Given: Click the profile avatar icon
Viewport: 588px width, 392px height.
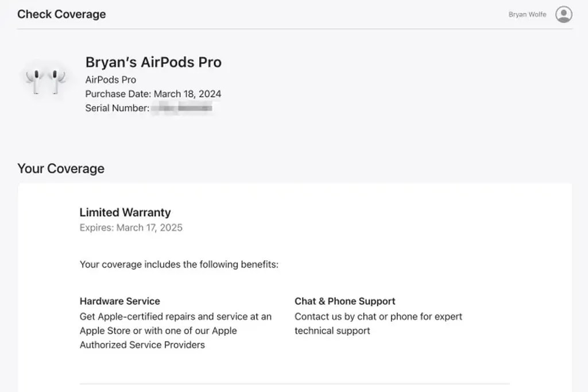Looking at the screenshot, I should click(x=563, y=14).
